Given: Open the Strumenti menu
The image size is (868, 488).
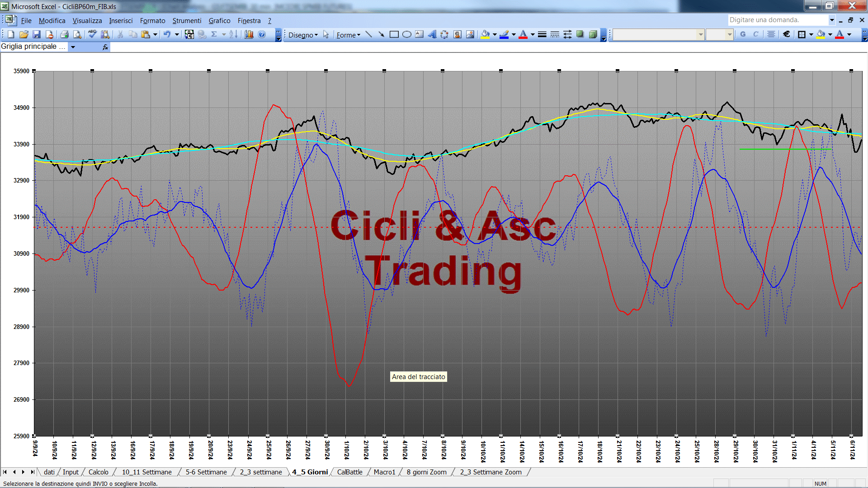Looking at the screenshot, I should 187,21.
